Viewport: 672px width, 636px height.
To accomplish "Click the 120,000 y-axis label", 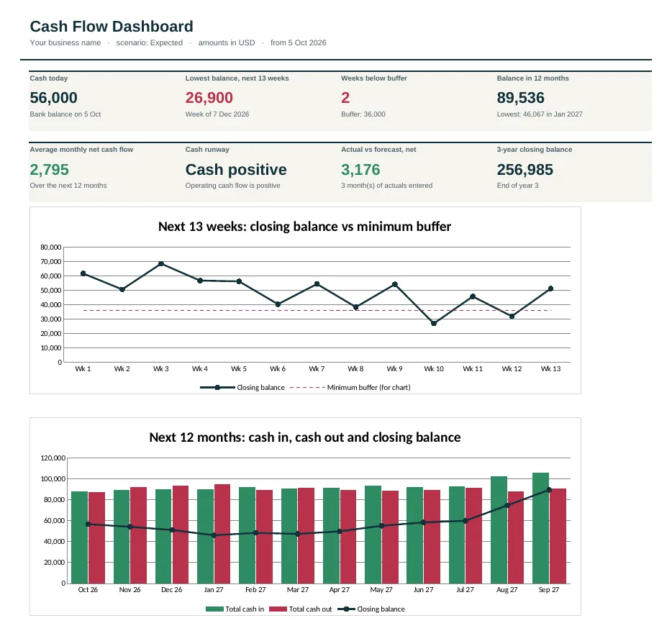I will (53, 458).
